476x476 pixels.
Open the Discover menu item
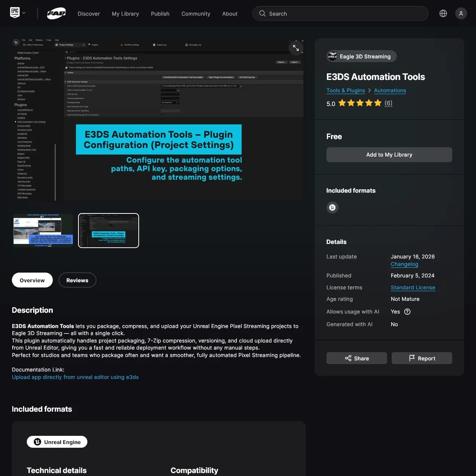(89, 14)
